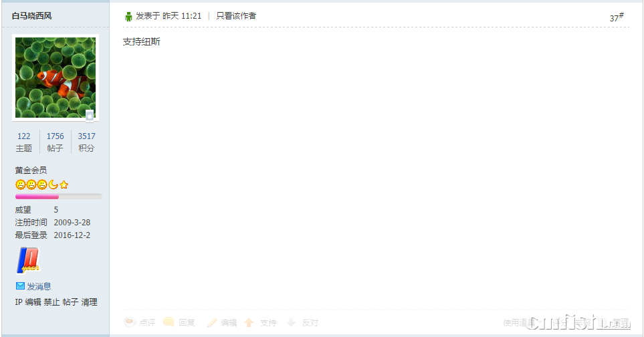This screenshot has width=644, height=337.
Task: Click the 10 year medal badge
Action: point(28,260)
